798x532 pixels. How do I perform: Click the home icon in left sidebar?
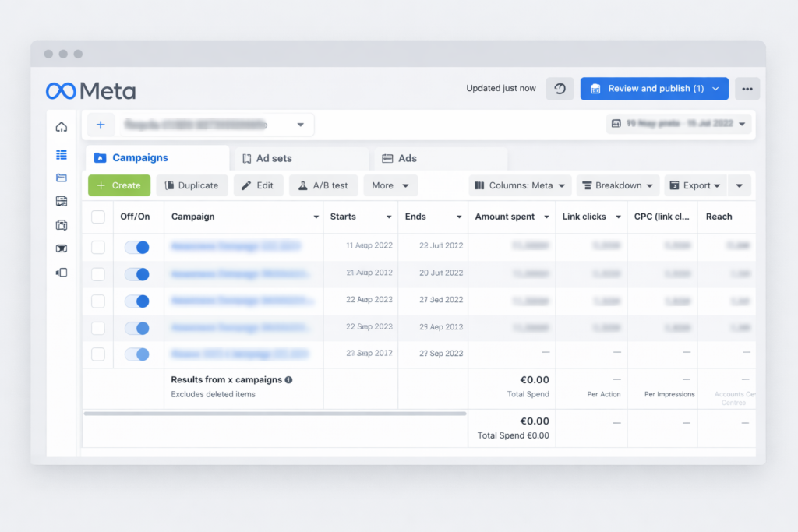point(62,127)
